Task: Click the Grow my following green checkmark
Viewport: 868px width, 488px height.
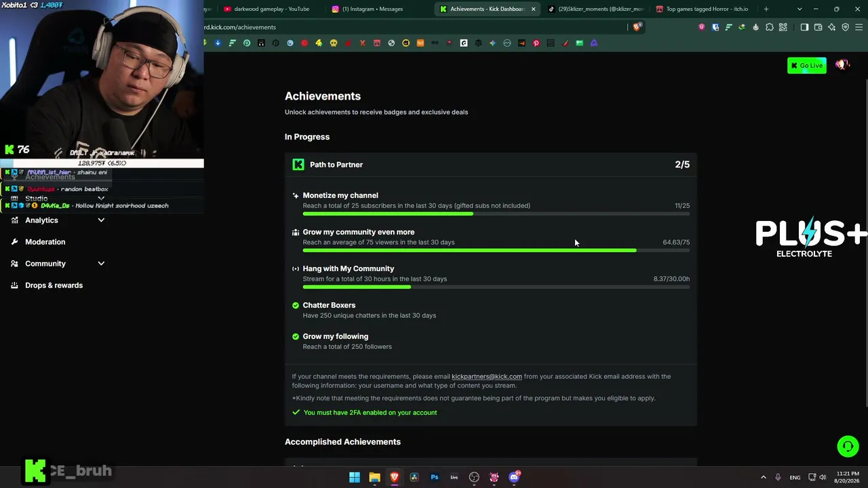Action: coord(296,337)
